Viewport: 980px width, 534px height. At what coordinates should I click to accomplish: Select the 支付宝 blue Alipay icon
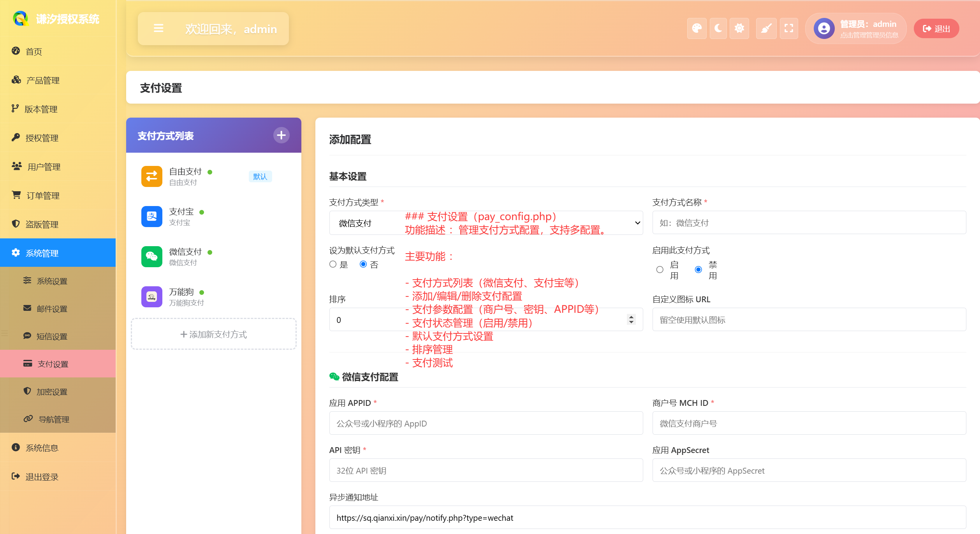(151, 217)
